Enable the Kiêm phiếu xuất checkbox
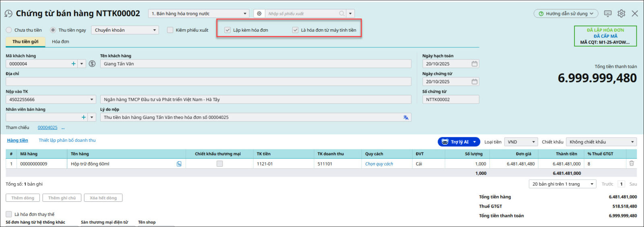Viewport: 644px width, 227px height. 170,30
